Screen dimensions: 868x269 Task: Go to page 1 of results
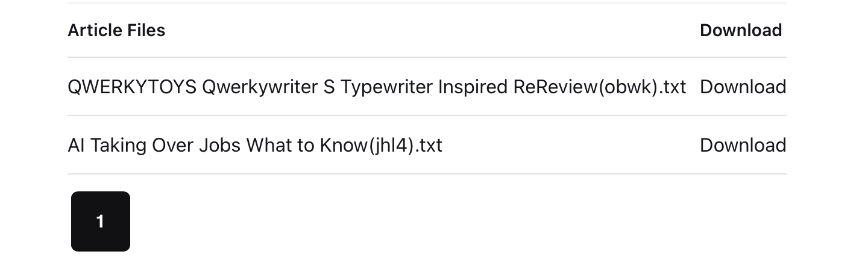tap(101, 221)
